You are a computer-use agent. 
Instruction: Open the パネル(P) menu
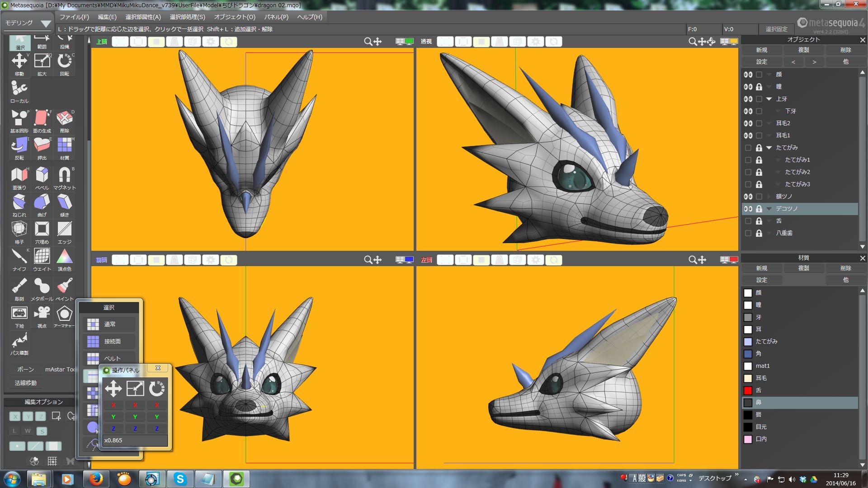276,17
